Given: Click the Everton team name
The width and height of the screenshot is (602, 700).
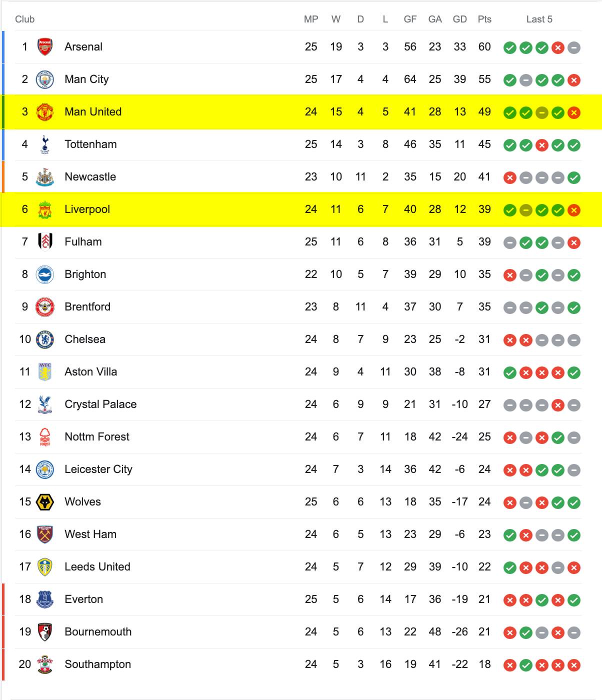Looking at the screenshot, I should 84,599.
